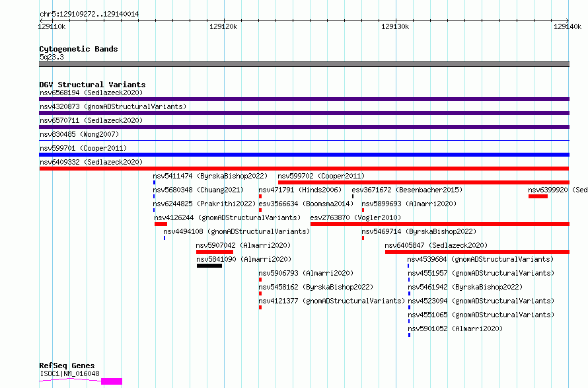This screenshot has height=388, width=588.
Task: Open nsv5906793 (Almarri2020) label
Action: pos(306,273)
